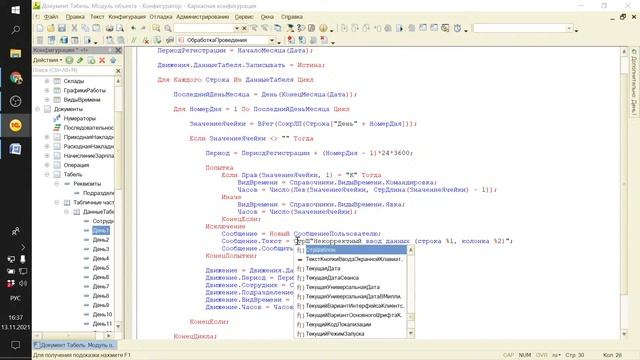Click the configuration tree search field
The height and width of the screenshot is (360, 640).
(73, 71)
